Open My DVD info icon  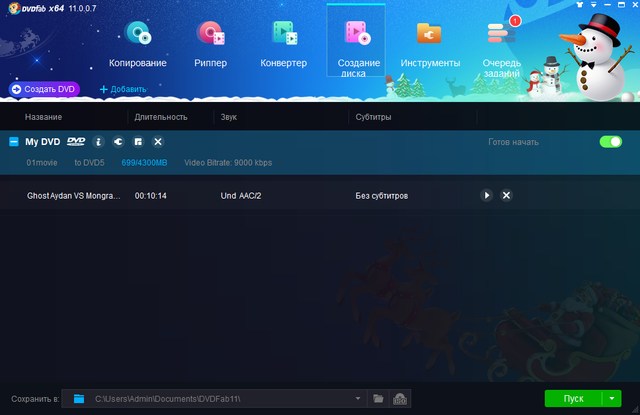click(98, 142)
